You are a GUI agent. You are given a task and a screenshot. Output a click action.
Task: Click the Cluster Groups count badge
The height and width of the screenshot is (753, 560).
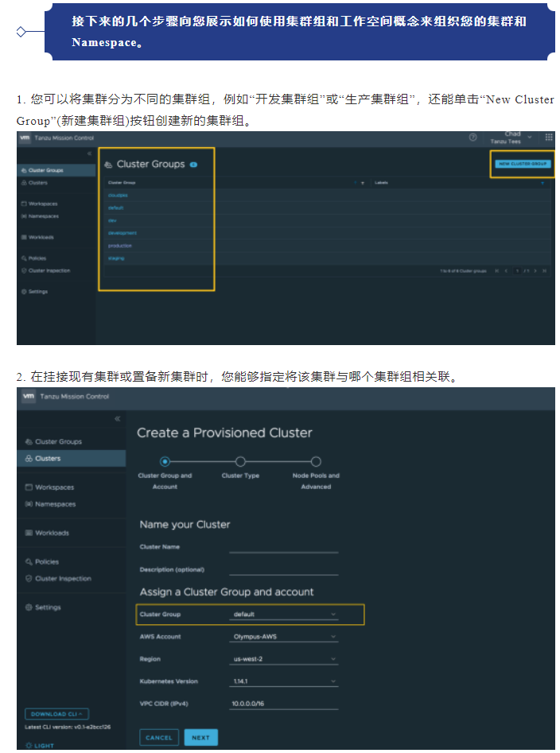tap(193, 165)
